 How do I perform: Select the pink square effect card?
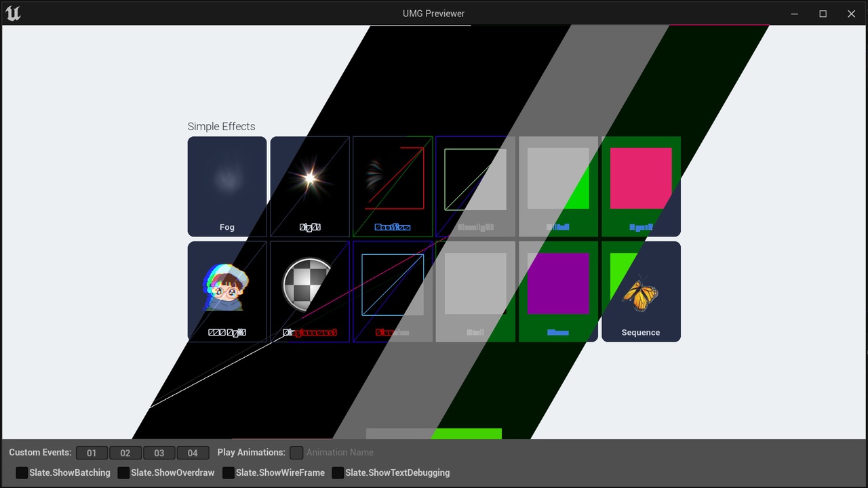[x=641, y=186]
